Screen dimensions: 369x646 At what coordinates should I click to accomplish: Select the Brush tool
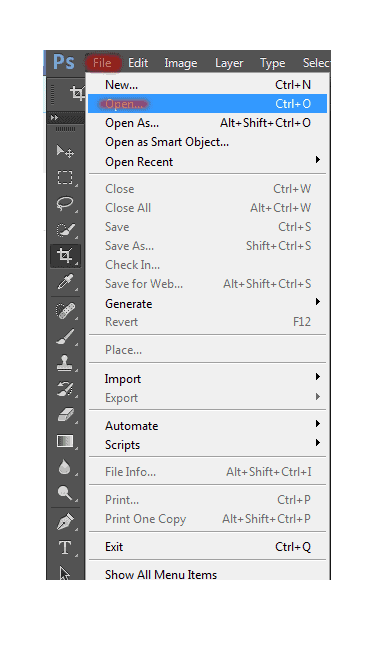click(65, 337)
